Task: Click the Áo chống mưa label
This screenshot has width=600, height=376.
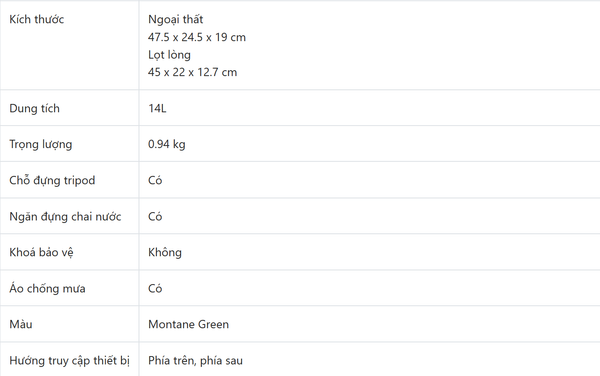Action: click(47, 288)
